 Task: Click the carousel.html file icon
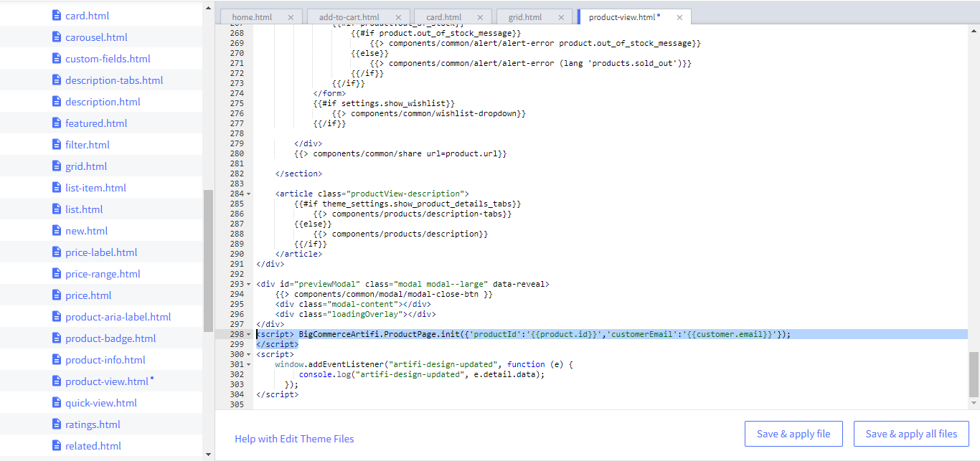tap(57, 37)
